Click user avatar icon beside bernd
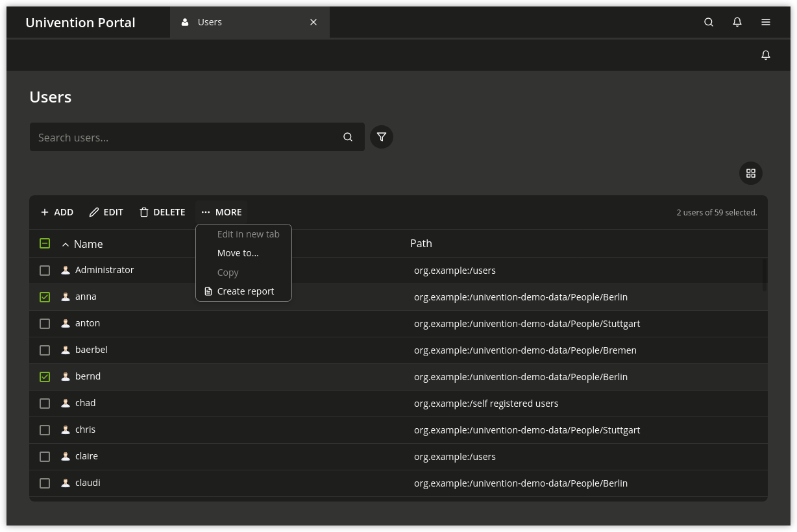The image size is (797, 532). pyautogui.click(x=66, y=377)
